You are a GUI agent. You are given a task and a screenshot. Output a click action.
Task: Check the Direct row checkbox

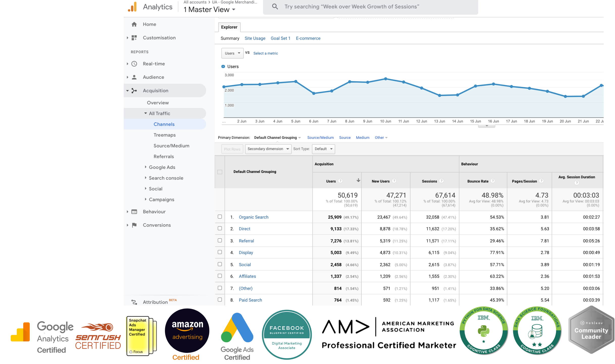[220, 228]
